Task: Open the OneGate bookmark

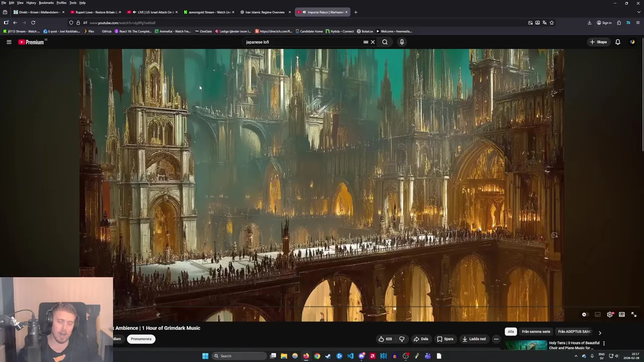Action: tap(203, 31)
